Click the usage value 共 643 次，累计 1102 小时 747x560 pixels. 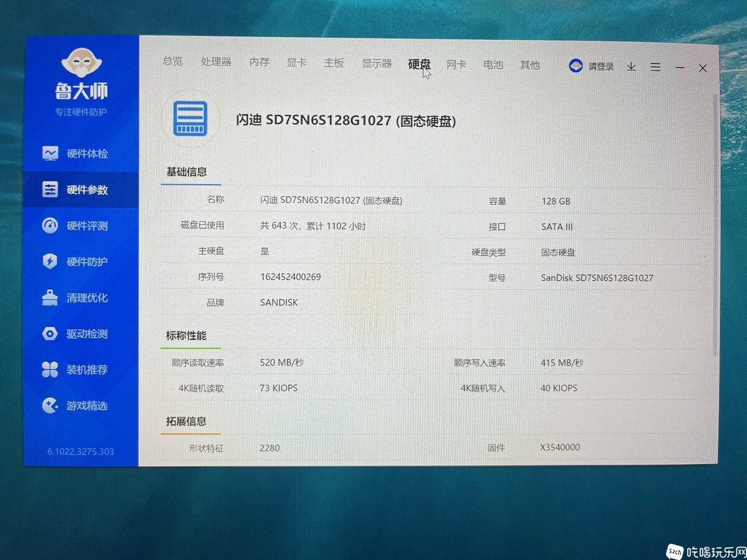coord(313,226)
